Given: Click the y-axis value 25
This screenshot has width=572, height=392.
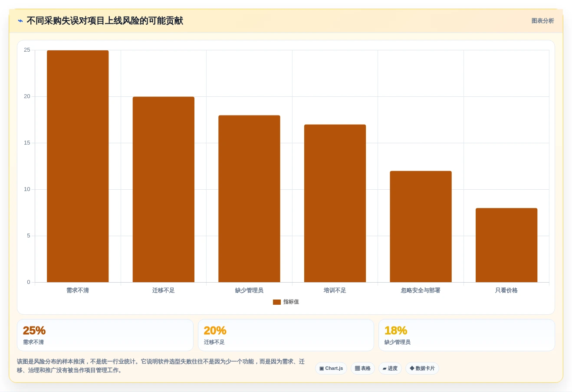Looking at the screenshot, I should coord(27,50).
